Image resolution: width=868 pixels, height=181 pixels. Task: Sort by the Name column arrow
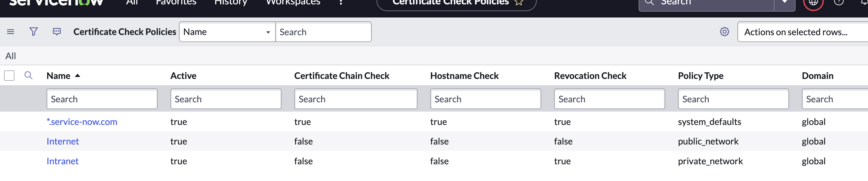[x=77, y=76]
